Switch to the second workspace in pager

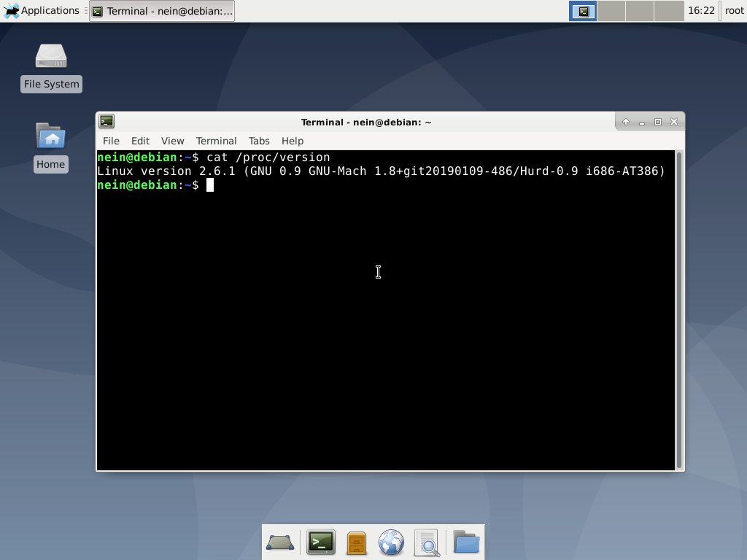click(611, 11)
